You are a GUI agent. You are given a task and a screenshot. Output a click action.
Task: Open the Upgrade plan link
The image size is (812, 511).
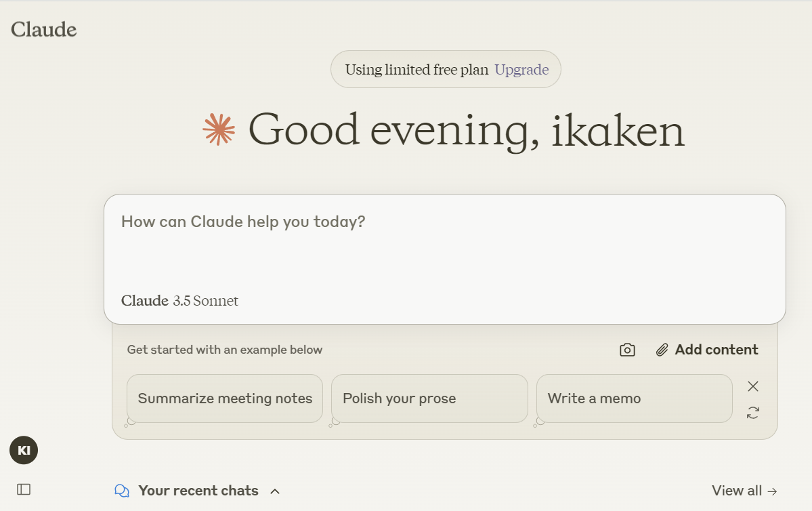coord(521,69)
